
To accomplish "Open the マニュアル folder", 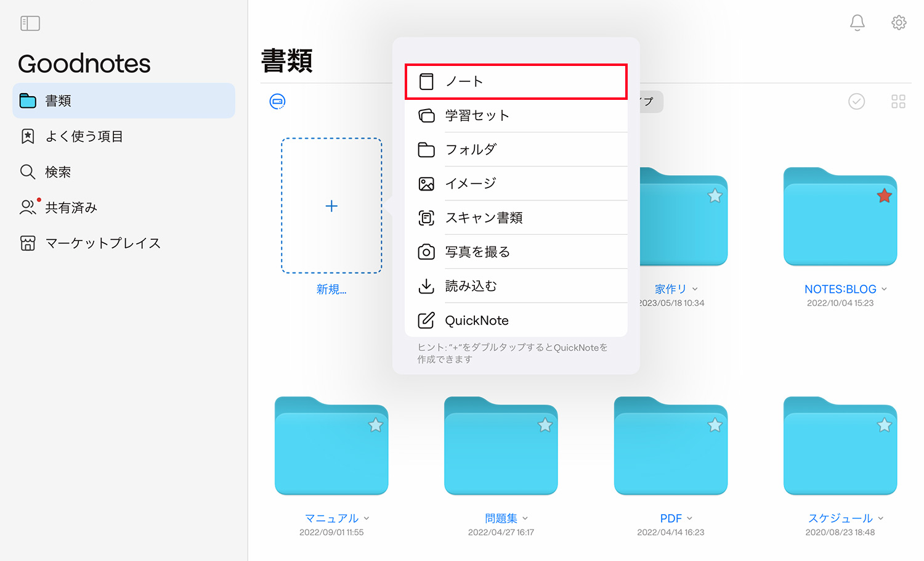I will pyautogui.click(x=331, y=446).
